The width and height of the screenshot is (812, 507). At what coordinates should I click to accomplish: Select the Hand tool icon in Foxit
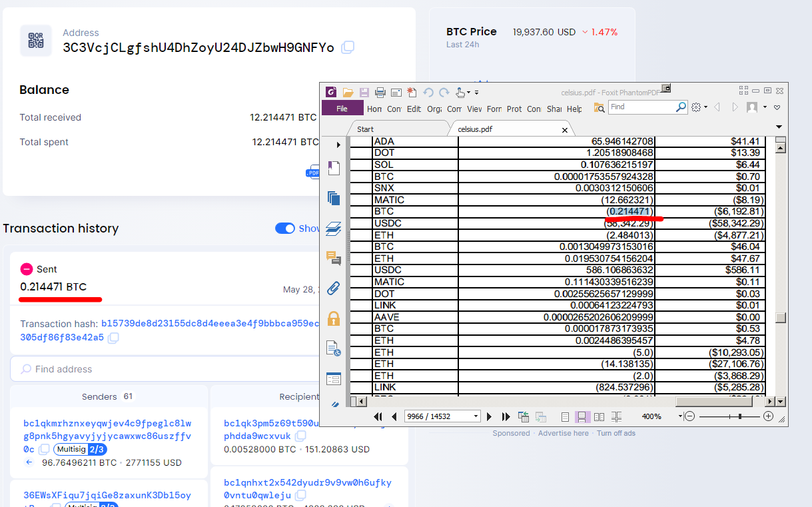tap(460, 93)
